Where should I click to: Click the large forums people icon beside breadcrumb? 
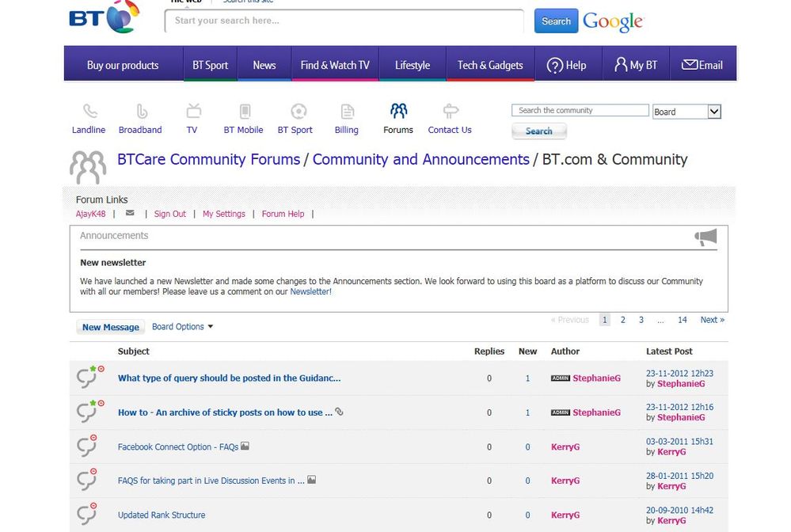pos(88,167)
